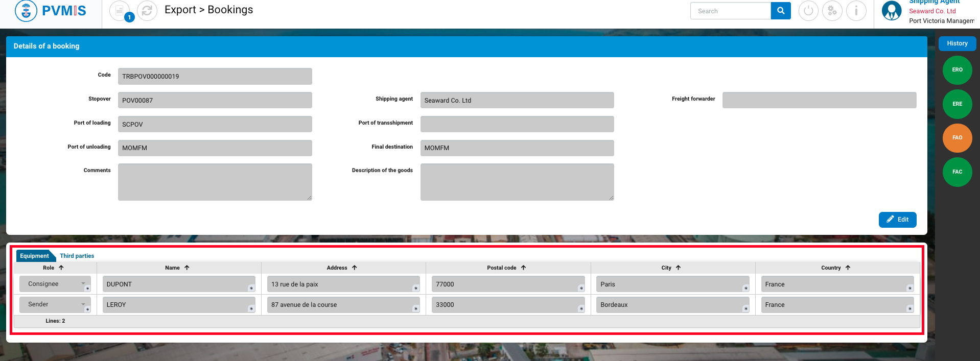Select the green FAC status circle

957,172
